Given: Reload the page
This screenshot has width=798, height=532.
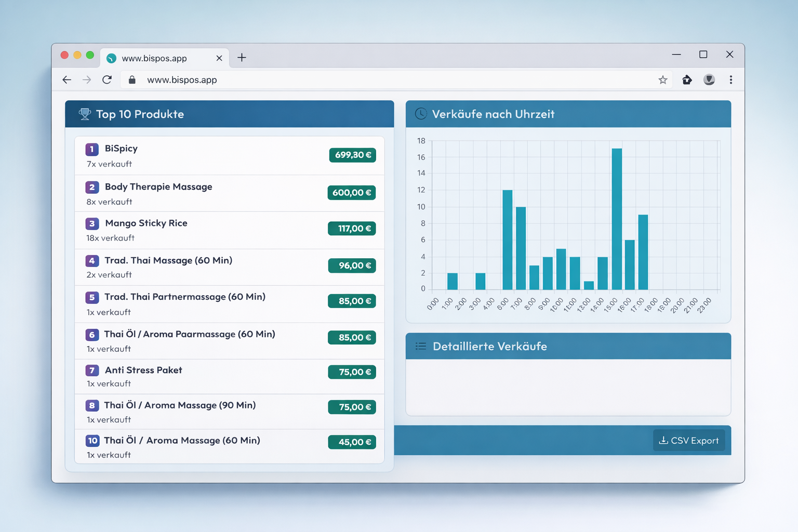Looking at the screenshot, I should (107, 80).
